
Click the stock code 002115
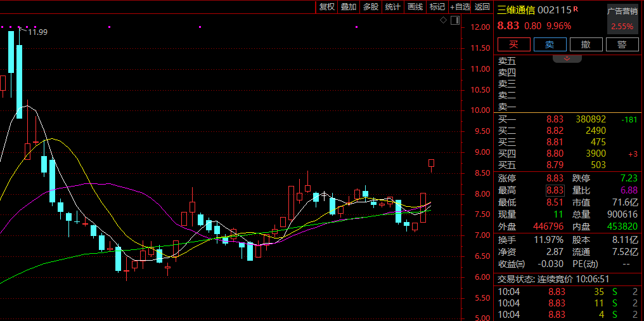555,10
